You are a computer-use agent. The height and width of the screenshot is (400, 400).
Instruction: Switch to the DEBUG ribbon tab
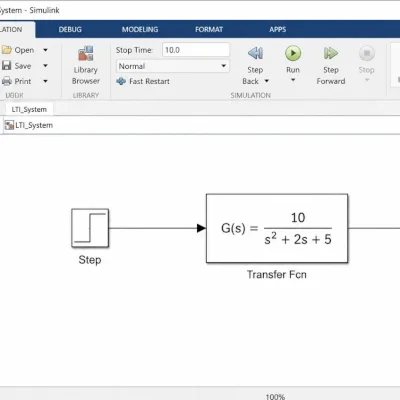70,29
